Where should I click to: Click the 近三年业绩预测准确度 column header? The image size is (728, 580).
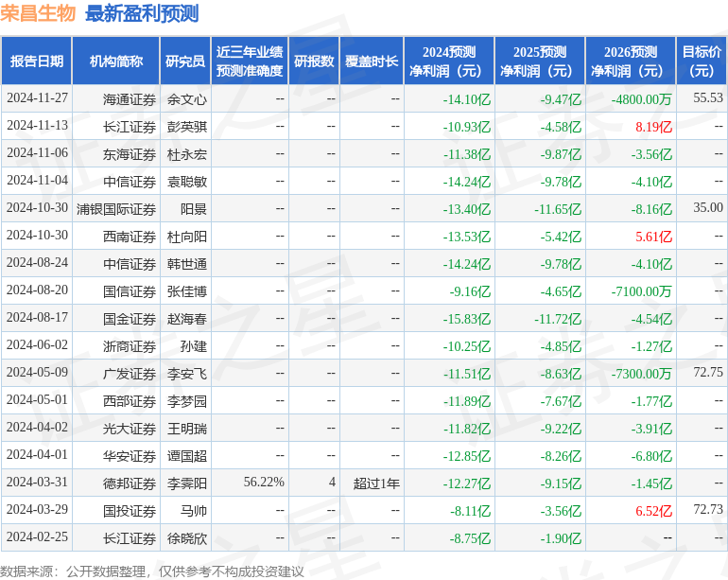click(x=250, y=61)
